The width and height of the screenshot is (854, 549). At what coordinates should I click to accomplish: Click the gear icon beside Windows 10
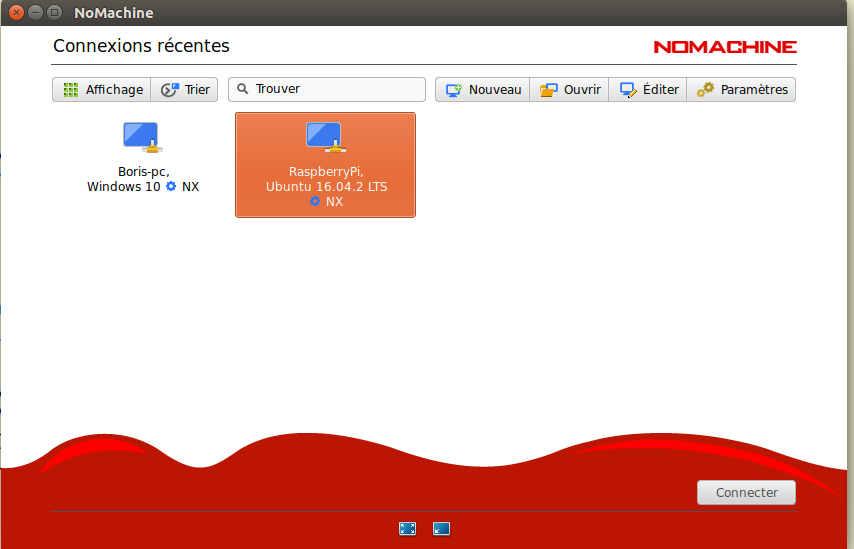pyautogui.click(x=171, y=186)
